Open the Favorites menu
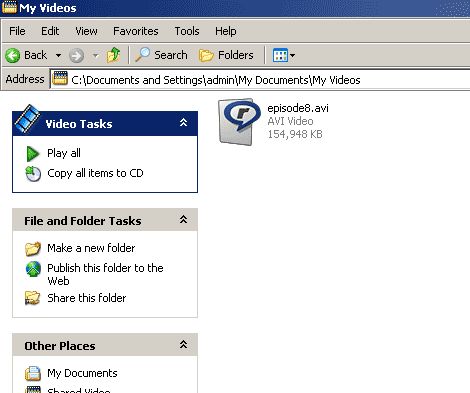The image size is (470, 393). tap(136, 31)
